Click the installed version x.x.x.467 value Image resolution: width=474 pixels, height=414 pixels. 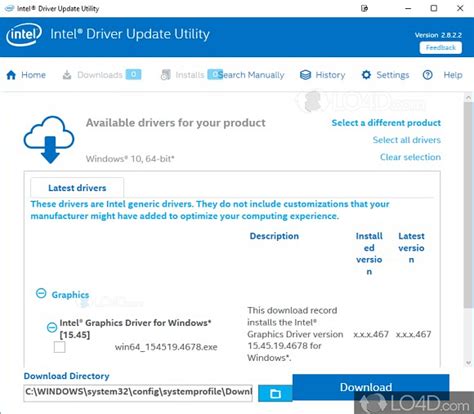point(371,334)
